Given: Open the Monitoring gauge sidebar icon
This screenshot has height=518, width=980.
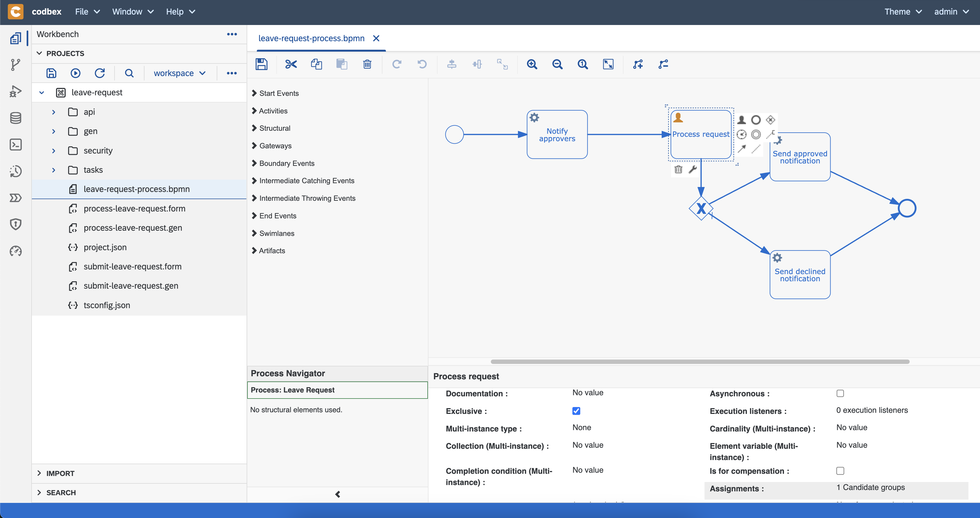Looking at the screenshot, I should point(16,251).
